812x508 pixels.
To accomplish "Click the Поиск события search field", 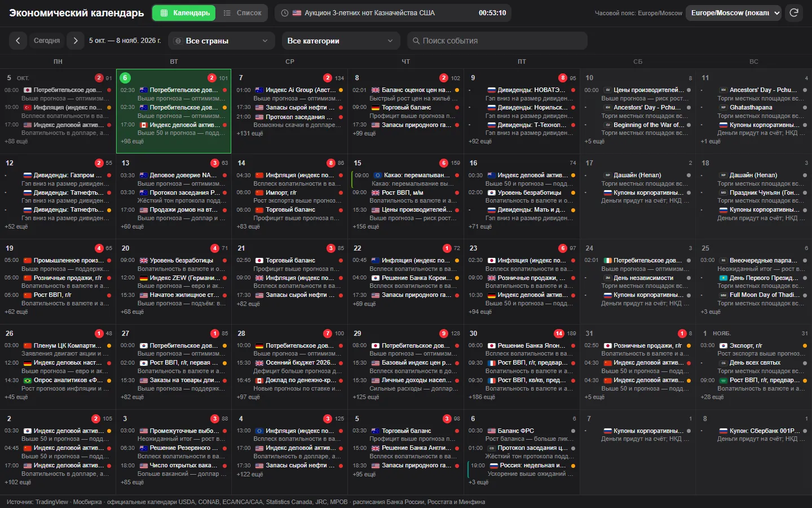I will pyautogui.click(x=497, y=41).
